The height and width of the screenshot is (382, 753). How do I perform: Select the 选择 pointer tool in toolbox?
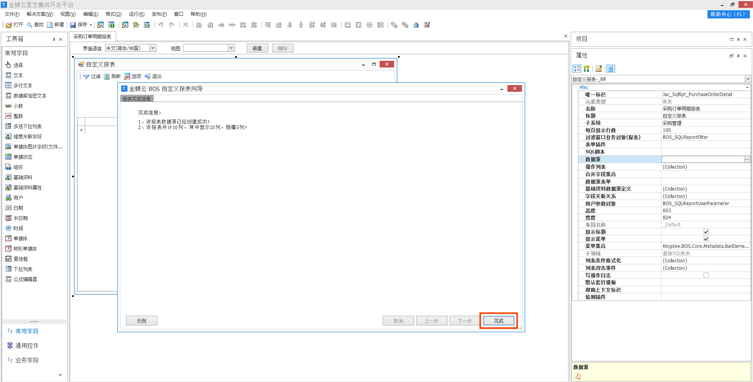point(14,65)
